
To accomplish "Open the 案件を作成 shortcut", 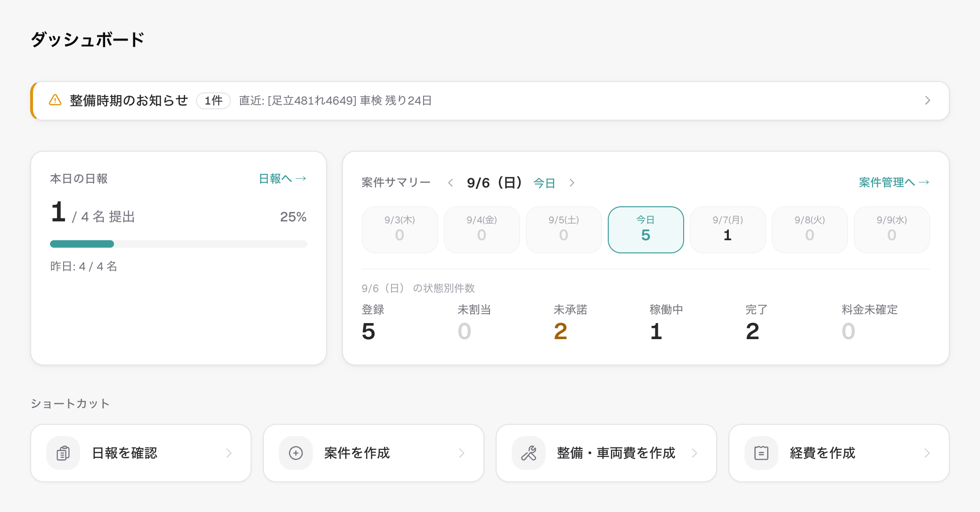I will 374,453.
